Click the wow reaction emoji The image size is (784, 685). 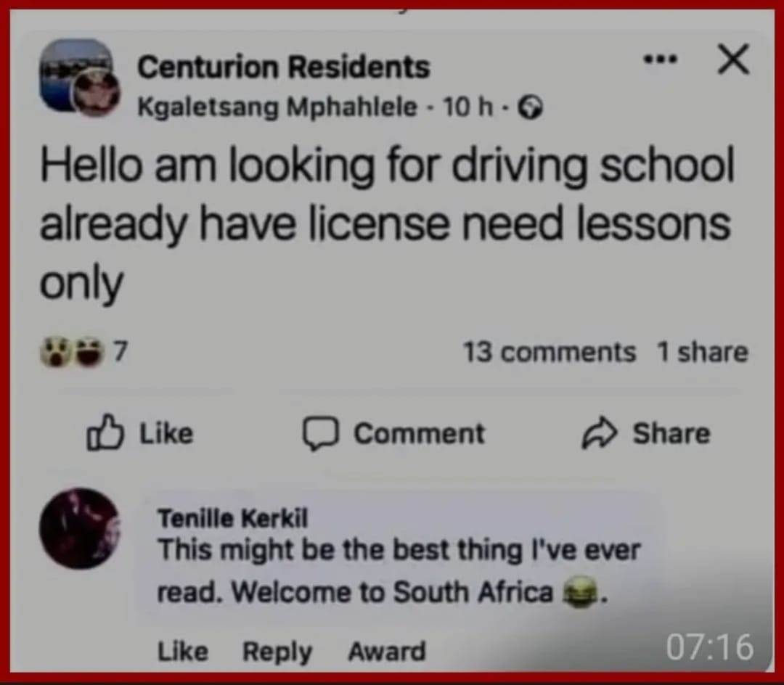(54, 352)
